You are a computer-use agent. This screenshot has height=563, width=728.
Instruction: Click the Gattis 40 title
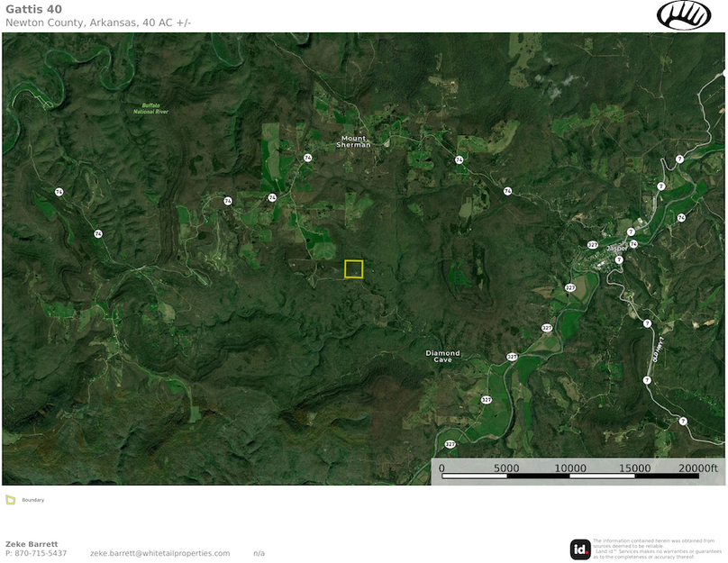pyautogui.click(x=33, y=9)
